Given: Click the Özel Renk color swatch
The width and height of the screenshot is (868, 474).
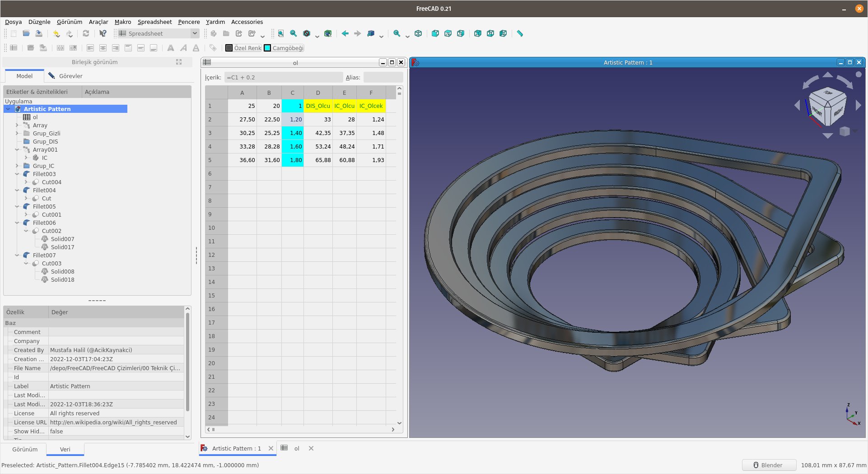Looking at the screenshot, I should [x=229, y=48].
